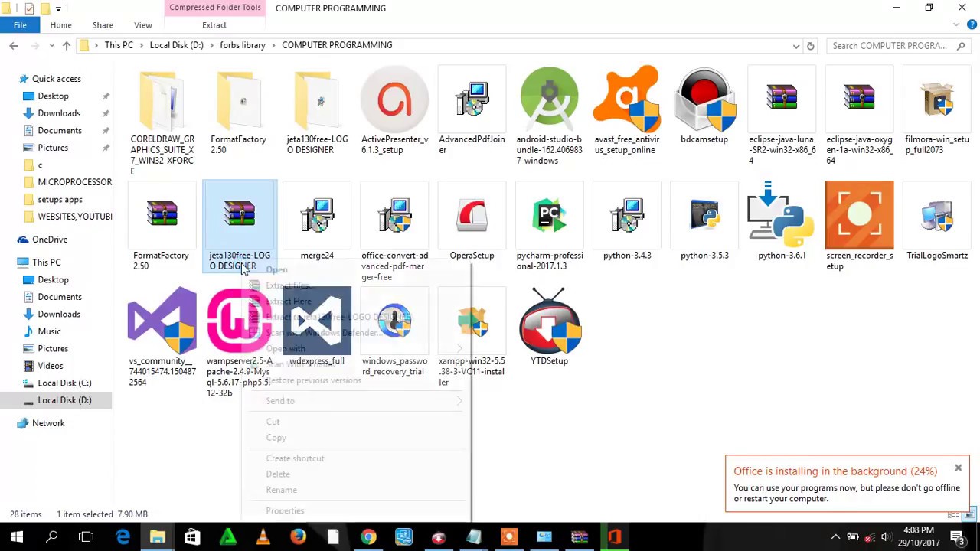
Task: Go up one folder level
Action: (x=67, y=46)
